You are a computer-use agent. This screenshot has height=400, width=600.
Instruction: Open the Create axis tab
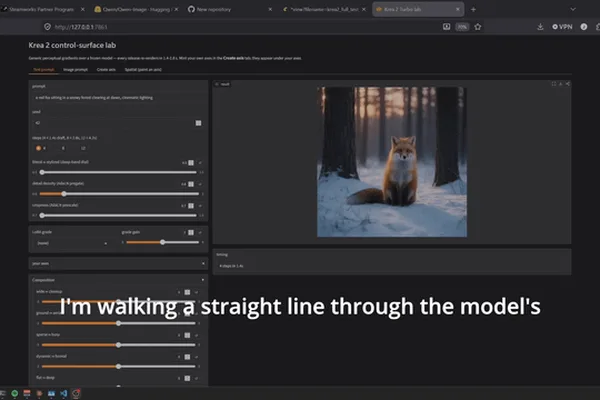point(106,70)
